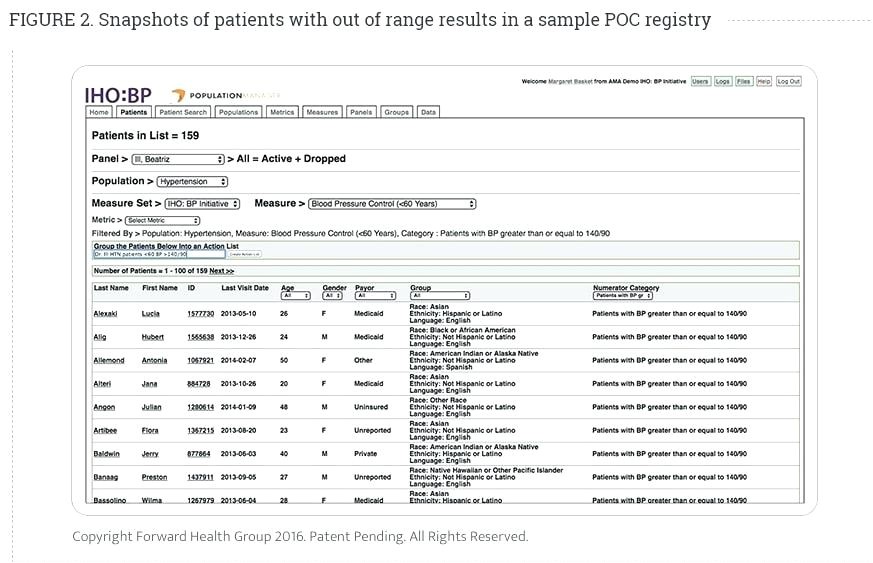Image resolution: width=873 pixels, height=563 pixels.
Task: Open the Populations tab
Action: 238,113
